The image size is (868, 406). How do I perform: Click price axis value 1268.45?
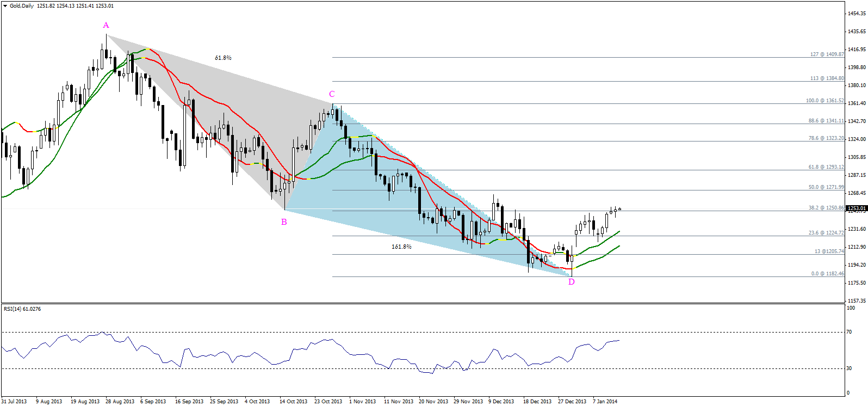(857, 193)
